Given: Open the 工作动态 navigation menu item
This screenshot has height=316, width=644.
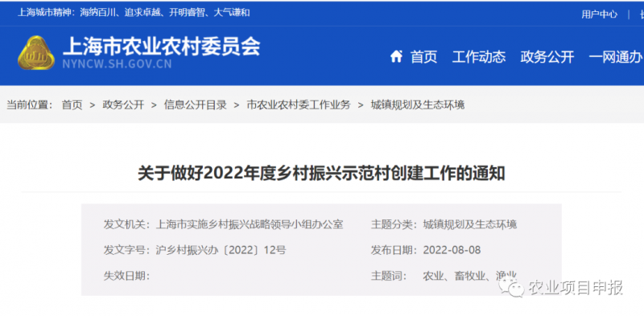Looking at the screenshot, I should click(478, 56).
